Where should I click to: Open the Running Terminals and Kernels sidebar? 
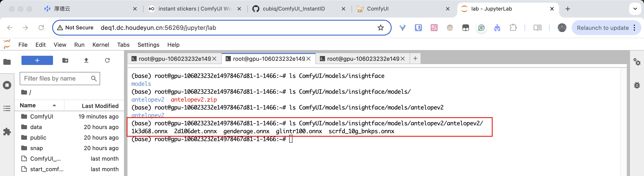coord(7,85)
